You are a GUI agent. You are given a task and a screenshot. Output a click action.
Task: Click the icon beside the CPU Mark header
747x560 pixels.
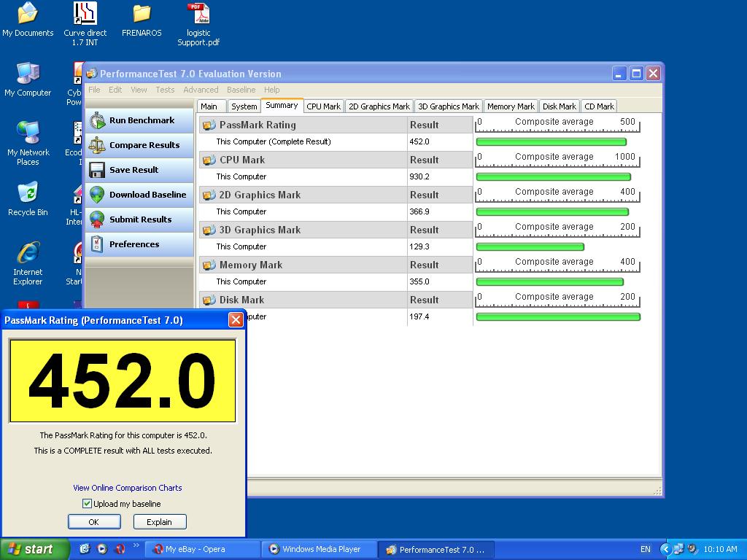(x=209, y=160)
